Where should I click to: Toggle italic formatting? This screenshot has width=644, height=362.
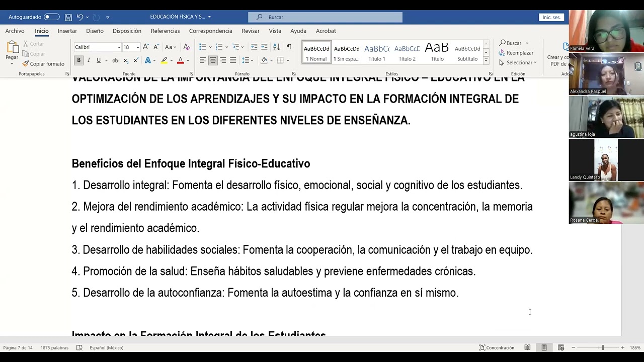89,60
